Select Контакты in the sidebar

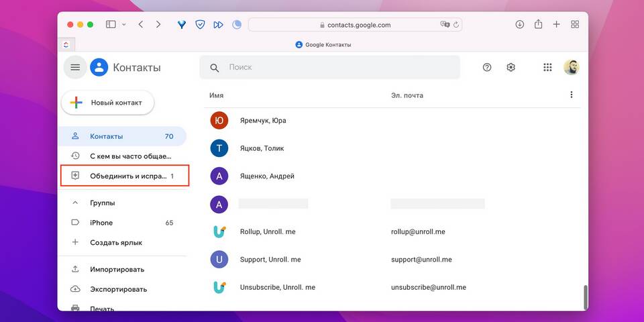pyautogui.click(x=122, y=136)
